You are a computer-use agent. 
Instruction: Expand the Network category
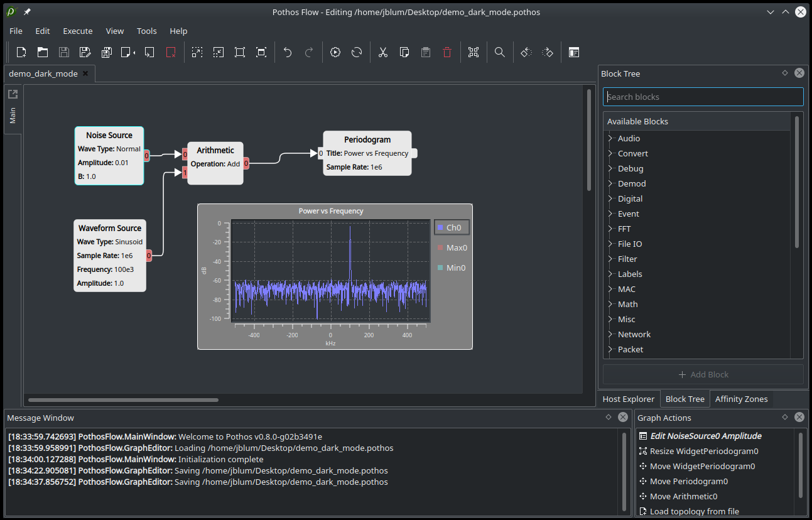point(610,334)
